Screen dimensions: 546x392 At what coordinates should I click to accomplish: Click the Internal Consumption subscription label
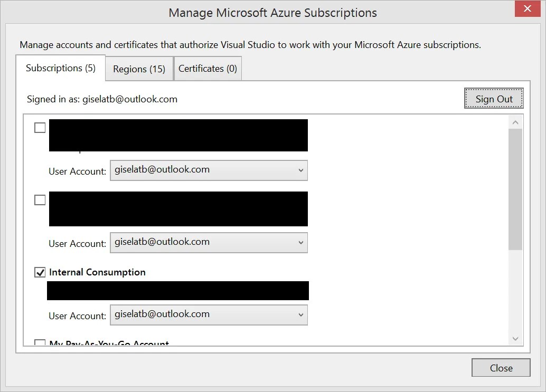98,272
